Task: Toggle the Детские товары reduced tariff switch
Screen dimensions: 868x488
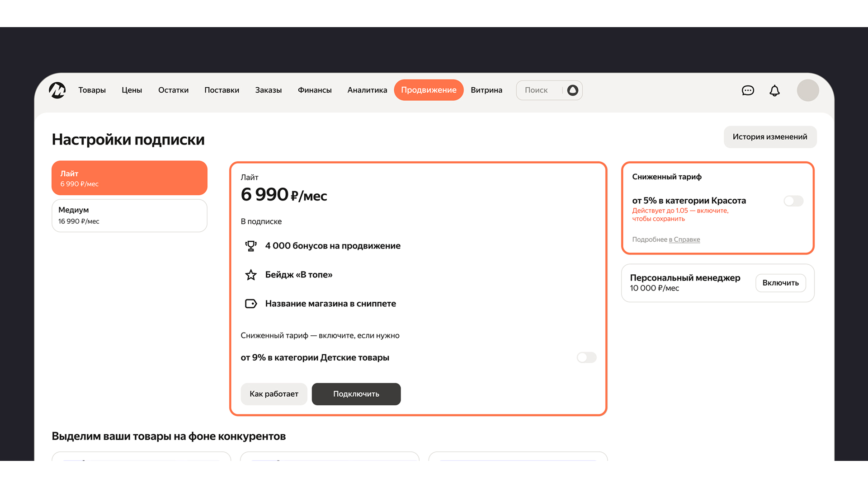Action: (x=586, y=357)
